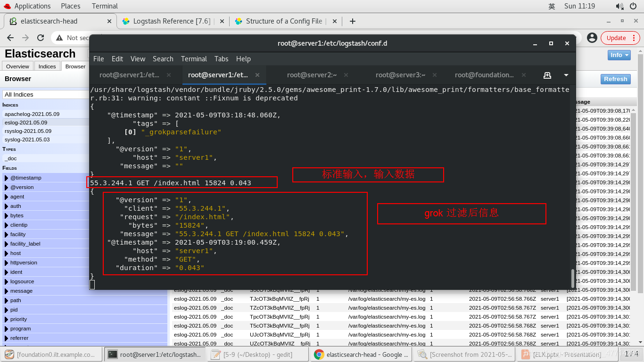The image size is (644, 362).
Task: Switch to root@foundation terminal tab
Action: (x=484, y=75)
